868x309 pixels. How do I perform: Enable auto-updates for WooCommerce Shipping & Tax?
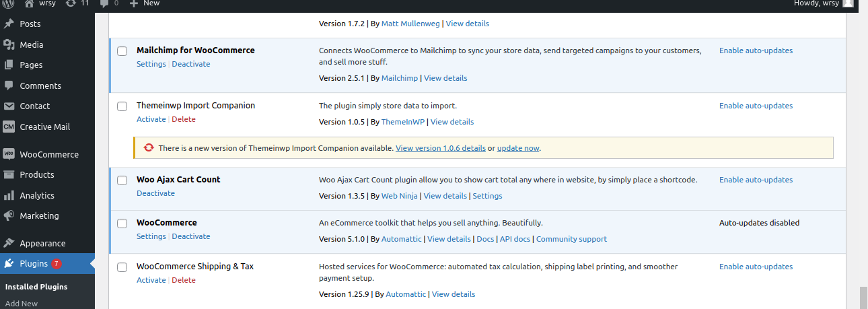tap(756, 267)
